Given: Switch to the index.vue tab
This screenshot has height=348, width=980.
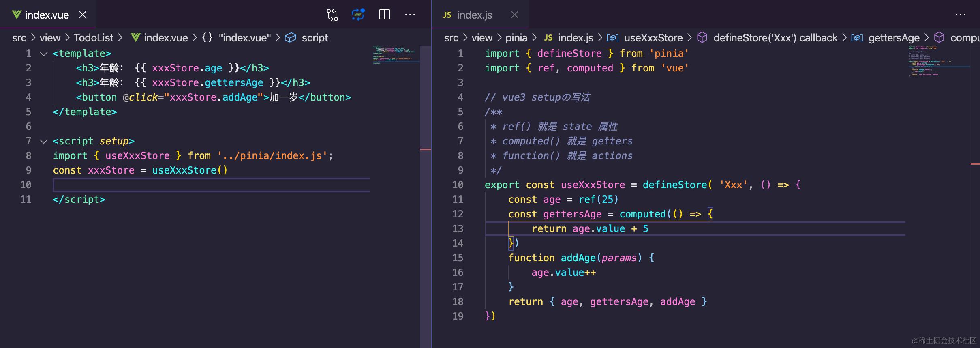Looking at the screenshot, I should (x=48, y=15).
